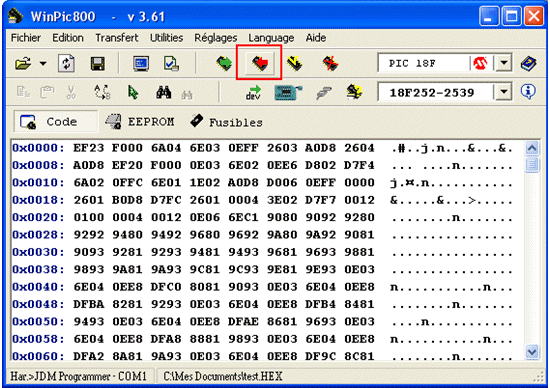Viewport: 550px width, 388px height.
Task: Click address label 0x0028:
Action: click(38, 235)
